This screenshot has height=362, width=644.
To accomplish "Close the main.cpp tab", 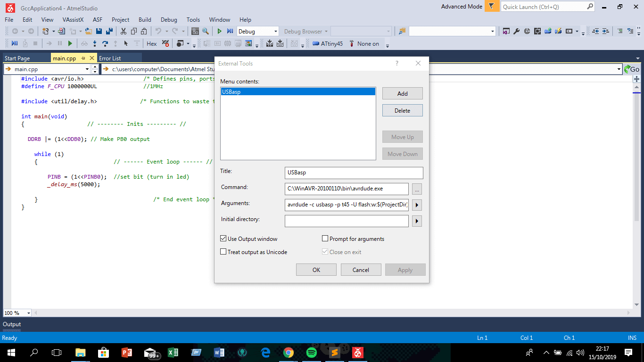I will (x=92, y=58).
